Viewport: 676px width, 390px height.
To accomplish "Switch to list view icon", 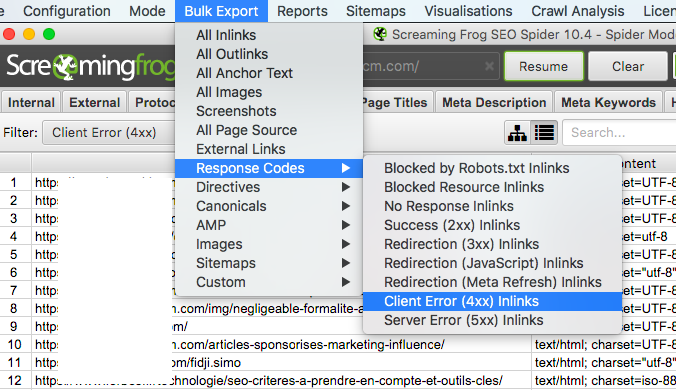I will tap(544, 133).
